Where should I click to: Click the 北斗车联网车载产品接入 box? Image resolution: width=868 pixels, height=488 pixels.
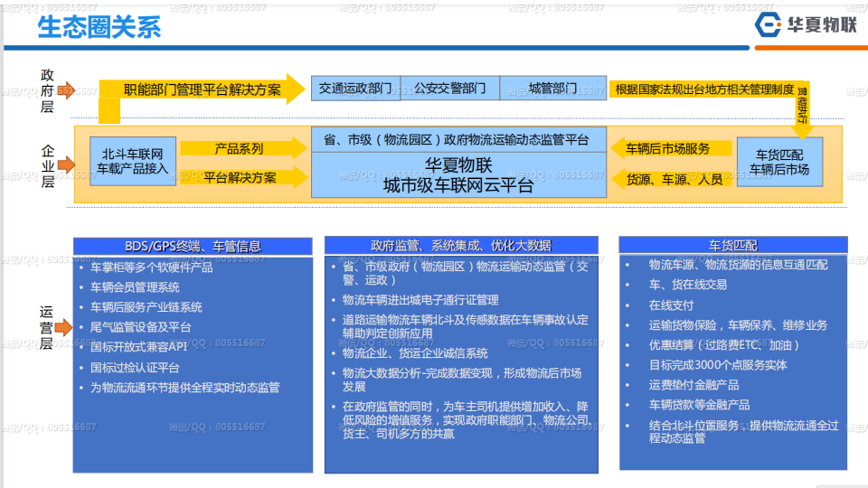[133, 161]
